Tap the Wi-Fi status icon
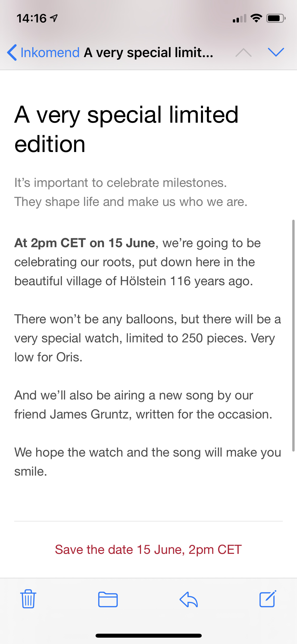297x644 pixels. pos(256,18)
